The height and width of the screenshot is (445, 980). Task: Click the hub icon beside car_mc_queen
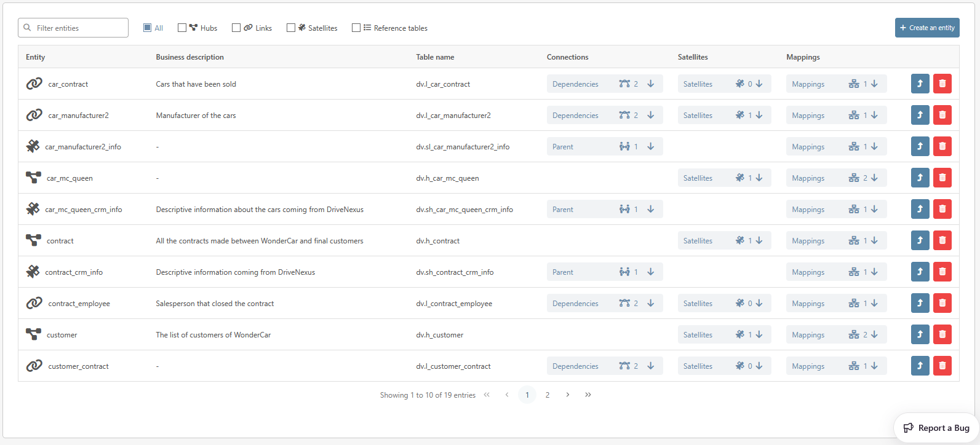click(x=33, y=178)
